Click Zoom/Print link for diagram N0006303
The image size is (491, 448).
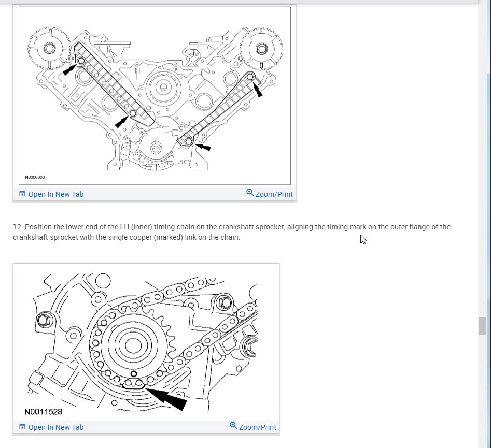pos(274,194)
